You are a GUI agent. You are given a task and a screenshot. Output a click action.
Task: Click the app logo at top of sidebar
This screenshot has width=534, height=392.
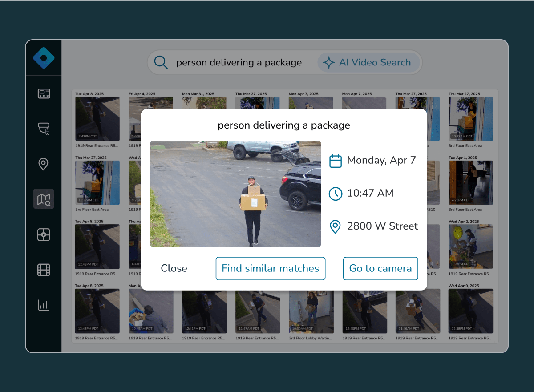44,57
